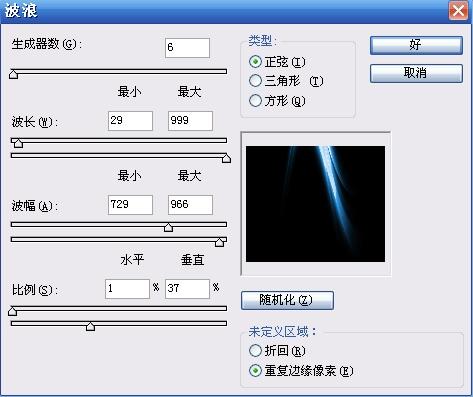The width and height of the screenshot is (473, 397).
Task: Click the wavelength maximum slider handle
Action: [x=226, y=158]
